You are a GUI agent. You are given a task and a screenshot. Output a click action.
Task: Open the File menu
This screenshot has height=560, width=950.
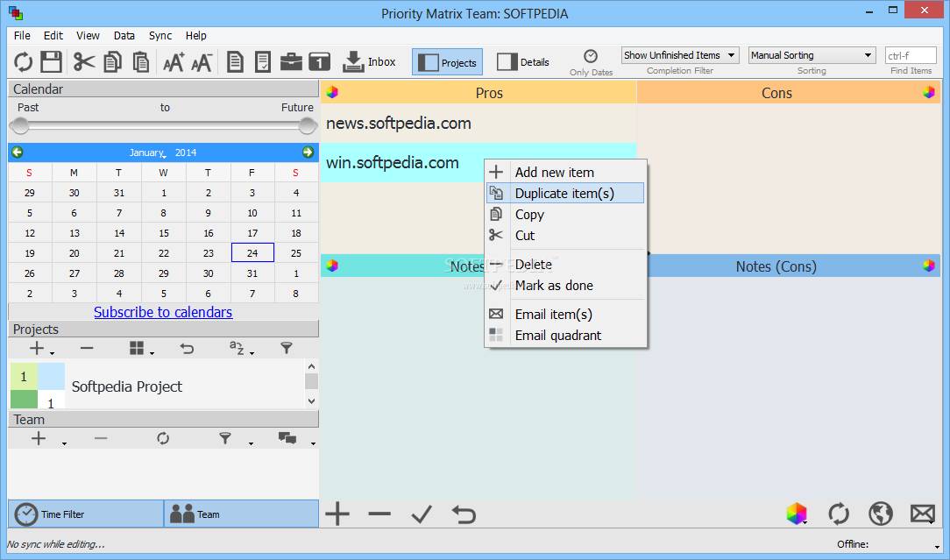coord(22,36)
